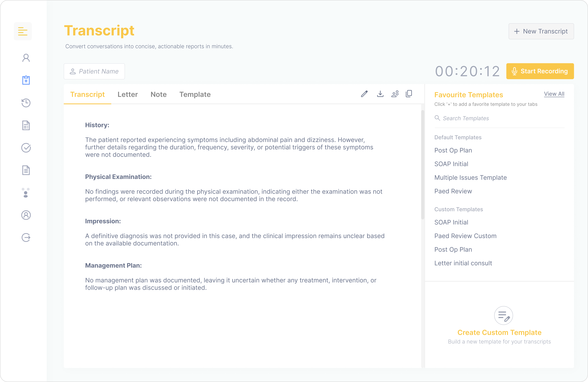Viewport: 588px width, 382px height.
Task: Click the New Transcript button
Action: coord(541,31)
